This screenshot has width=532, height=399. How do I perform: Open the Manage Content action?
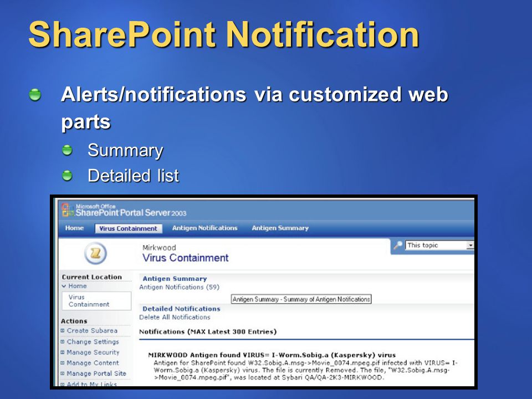tap(93, 362)
